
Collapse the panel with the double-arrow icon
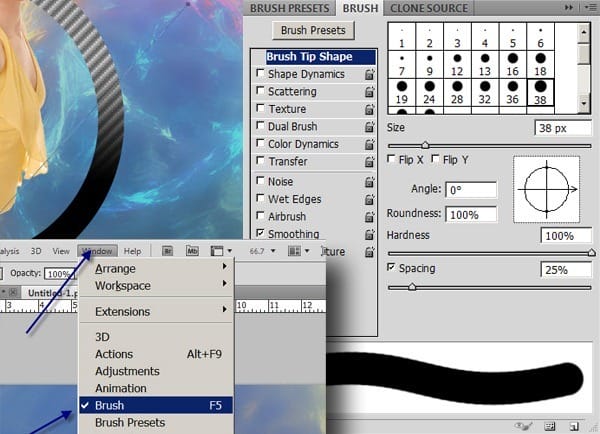569,7
